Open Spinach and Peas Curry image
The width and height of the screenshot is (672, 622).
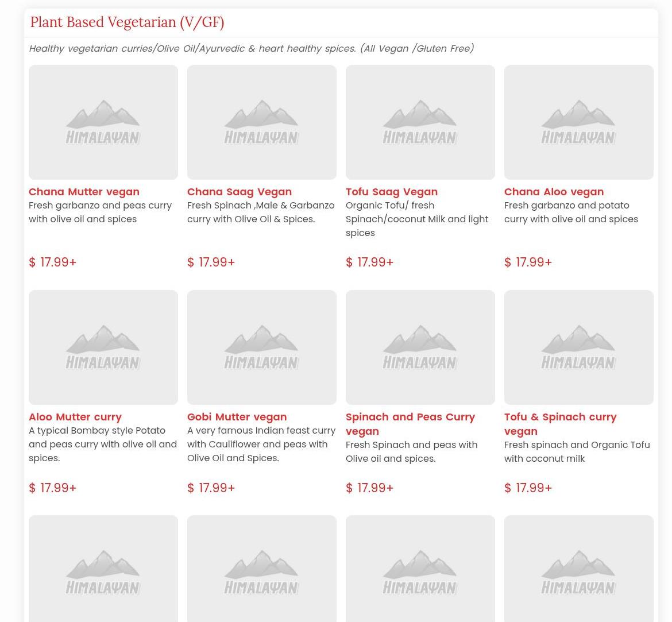tap(420, 347)
